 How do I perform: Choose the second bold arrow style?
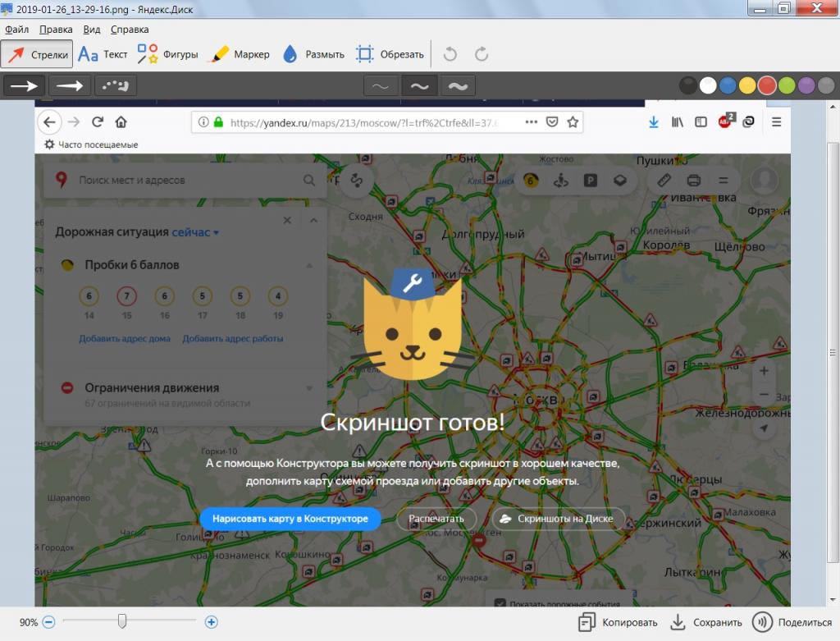click(70, 85)
